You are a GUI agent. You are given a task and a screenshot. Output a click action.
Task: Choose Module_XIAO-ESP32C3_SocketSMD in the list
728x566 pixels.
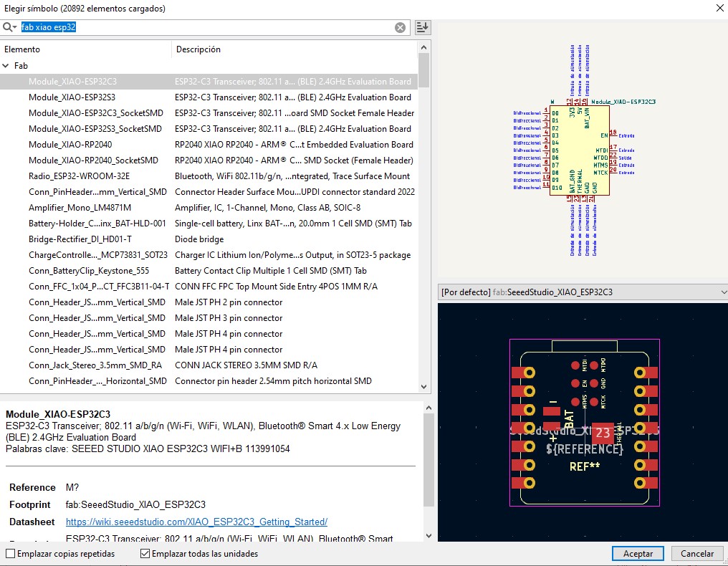209,113
